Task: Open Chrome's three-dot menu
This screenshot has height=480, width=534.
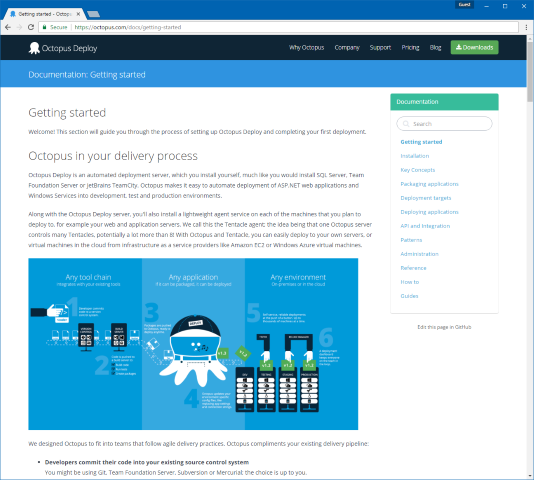Action: [x=526, y=27]
